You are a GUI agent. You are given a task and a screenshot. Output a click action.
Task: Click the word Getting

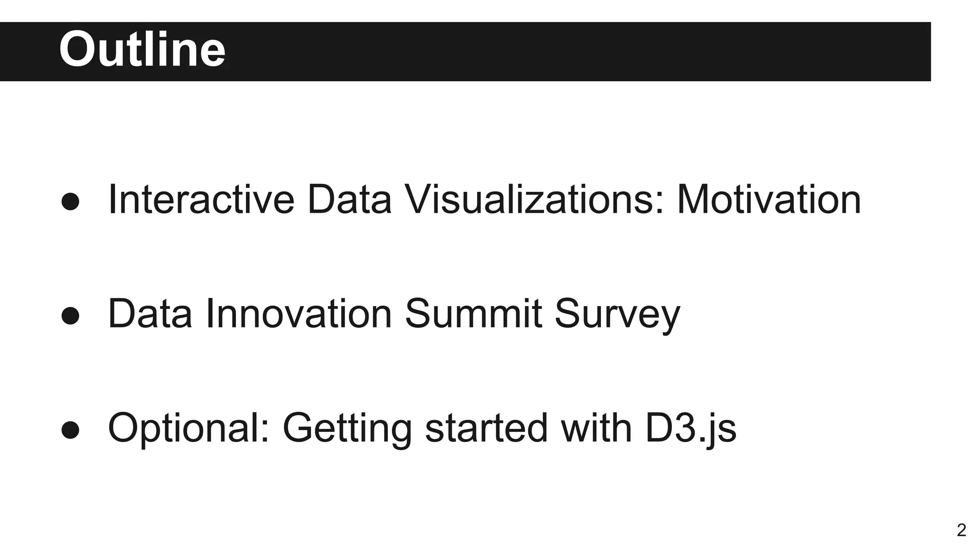tap(347, 429)
